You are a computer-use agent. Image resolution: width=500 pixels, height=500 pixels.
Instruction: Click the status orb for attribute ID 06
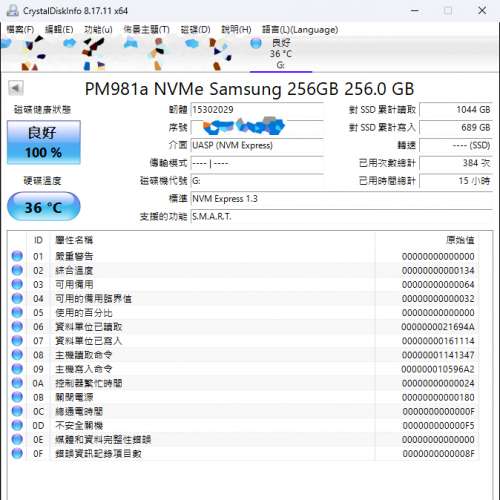click(17, 326)
